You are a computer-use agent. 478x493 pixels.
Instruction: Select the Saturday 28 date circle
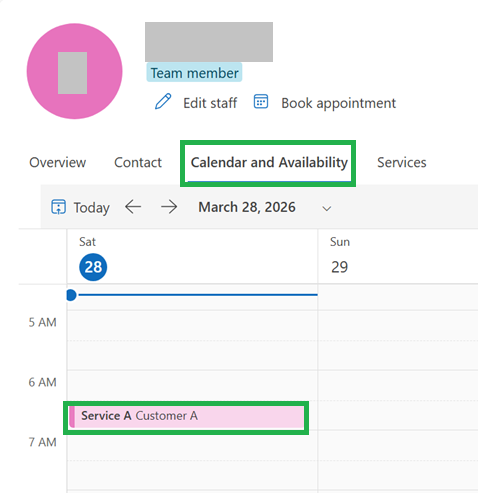pos(93,267)
